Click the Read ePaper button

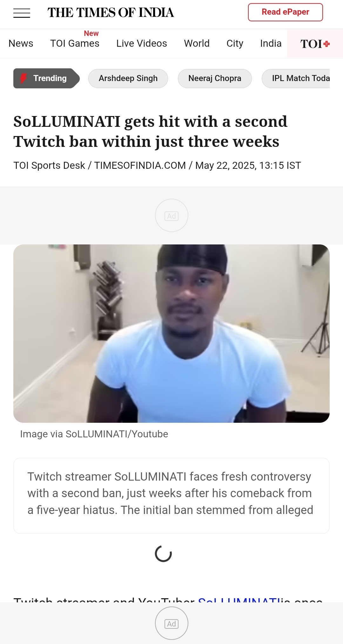coord(285,12)
